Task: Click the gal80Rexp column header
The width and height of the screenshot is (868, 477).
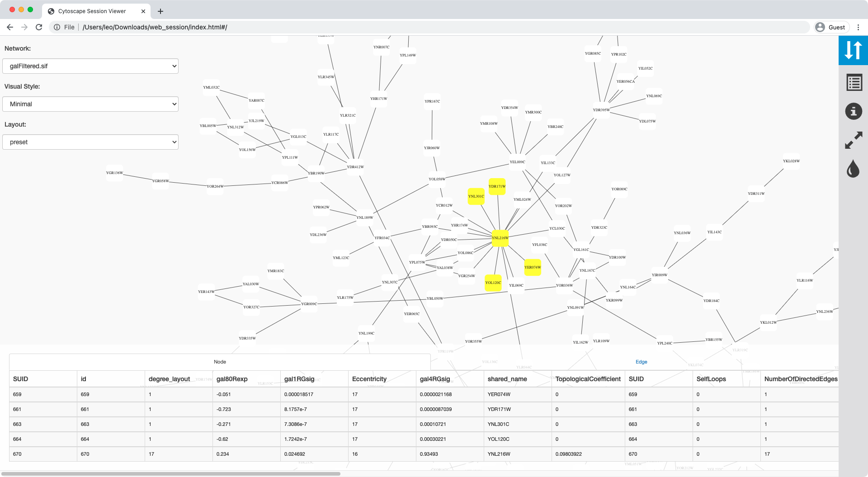Action: pos(232,379)
